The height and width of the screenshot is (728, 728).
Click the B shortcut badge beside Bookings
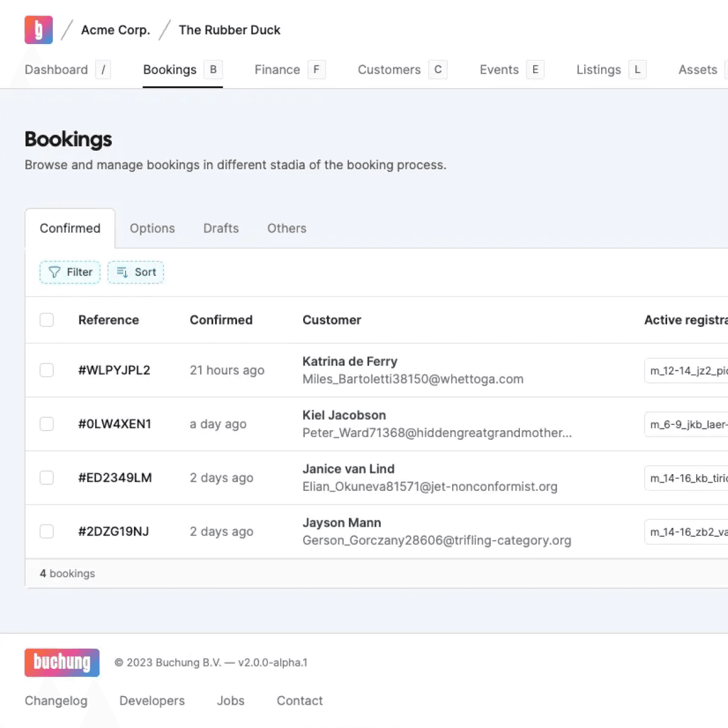click(x=213, y=70)
